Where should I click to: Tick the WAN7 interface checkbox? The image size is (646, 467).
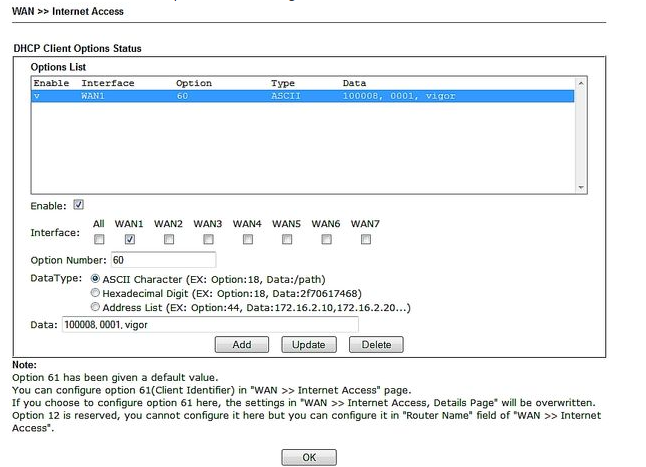click(366, 240)
